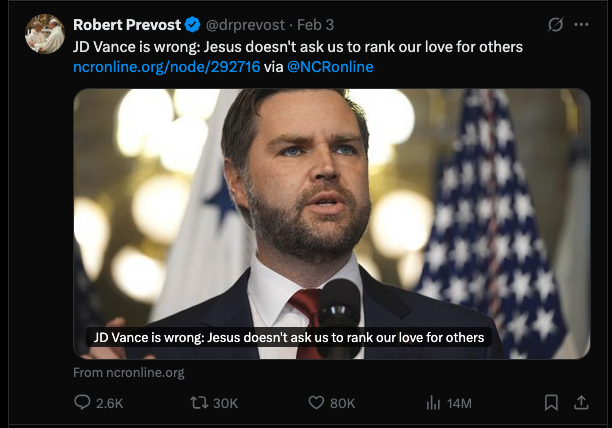Open the reply comment icon
Viewport: 612px width, 428px height.
82,402
